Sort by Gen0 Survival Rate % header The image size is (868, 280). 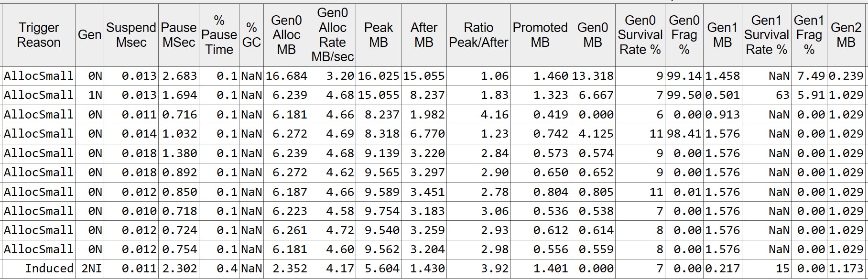(640, 35)
